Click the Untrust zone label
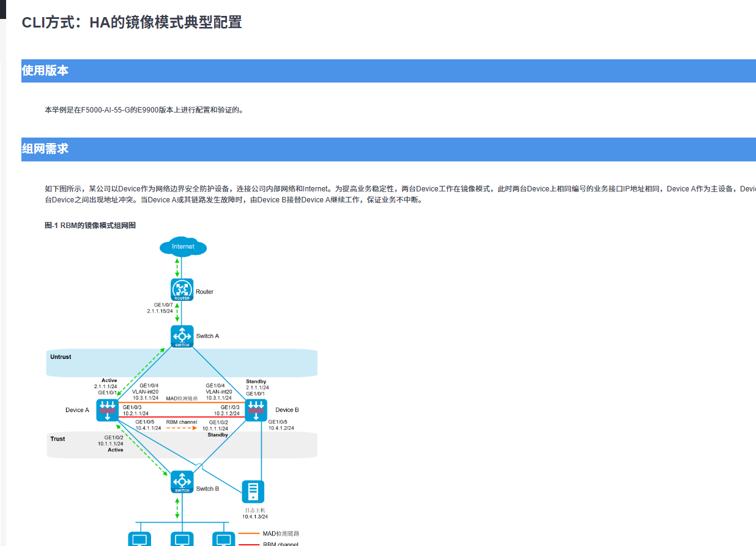The width and height of the screenshot is (756, 546). pos(61,356)
